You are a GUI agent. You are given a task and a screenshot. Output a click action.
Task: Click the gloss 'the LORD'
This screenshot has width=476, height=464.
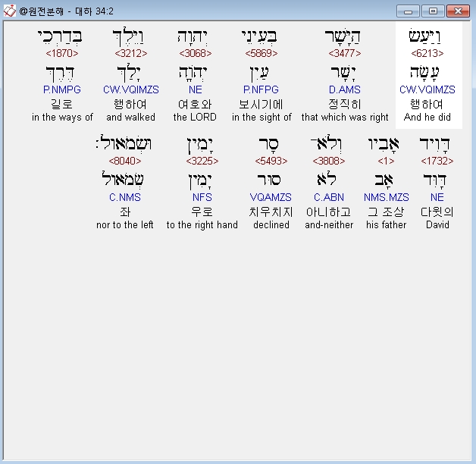click(195, 117)
